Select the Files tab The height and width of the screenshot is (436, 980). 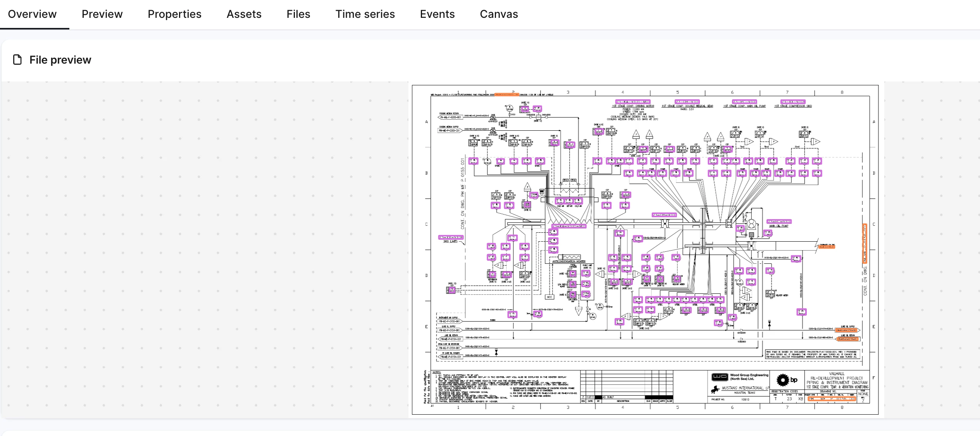coord(298,14)
